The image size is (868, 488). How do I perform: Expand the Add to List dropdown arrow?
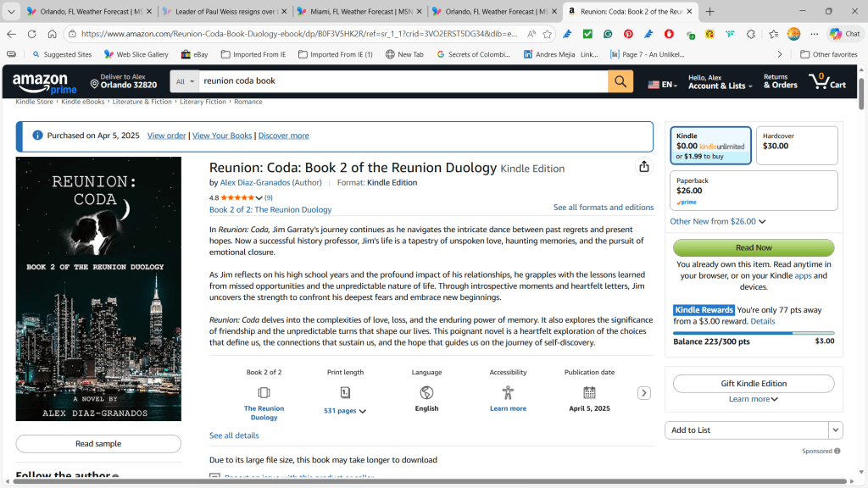tap(836, 430)
